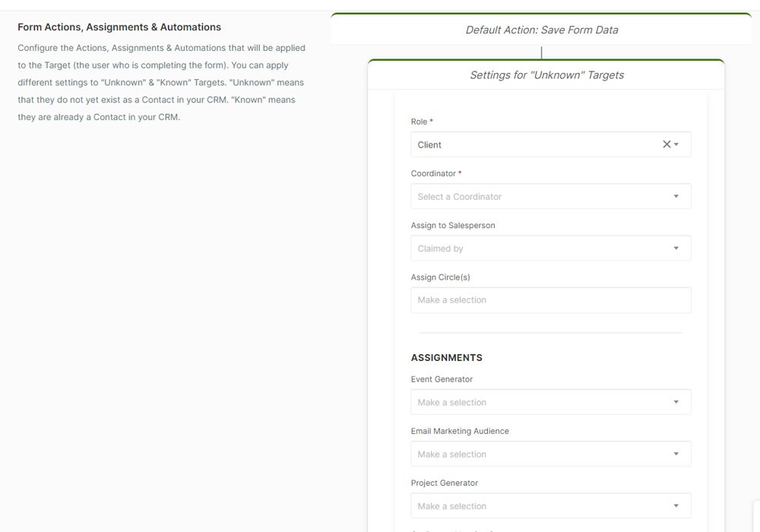This screenshot has width=760, height=532.
Task: Open the Event Generator selection field
Action: [532, 402]
